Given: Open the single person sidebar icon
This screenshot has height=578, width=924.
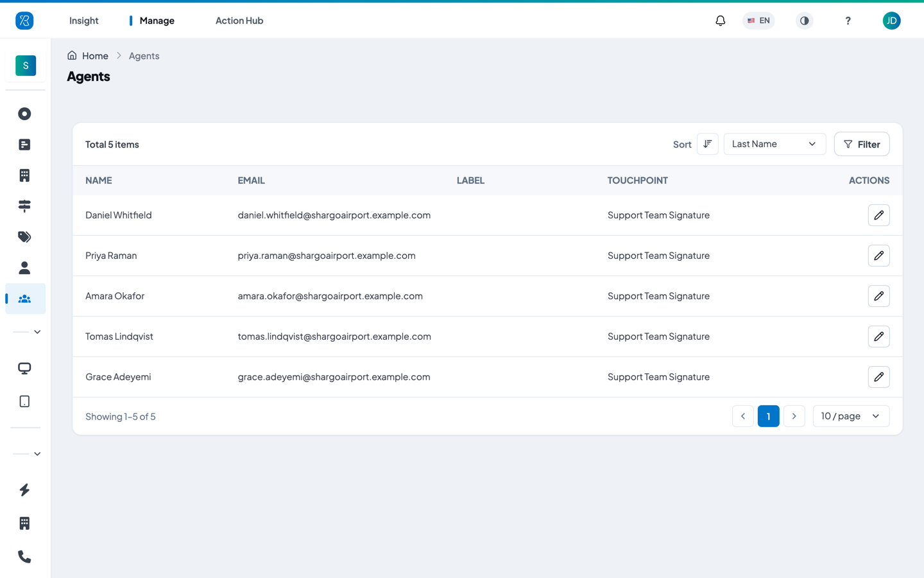Looking at the screenshot, I should coord(24,268).
